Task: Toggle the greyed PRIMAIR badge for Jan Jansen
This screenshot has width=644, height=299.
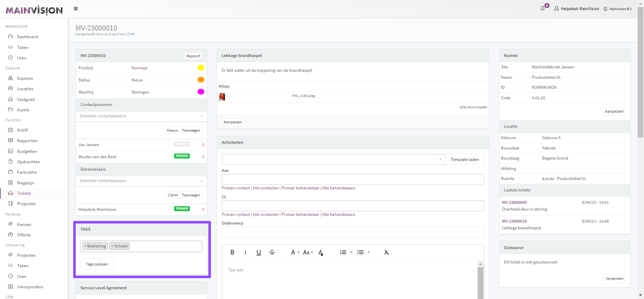Action: click(182, 144)
